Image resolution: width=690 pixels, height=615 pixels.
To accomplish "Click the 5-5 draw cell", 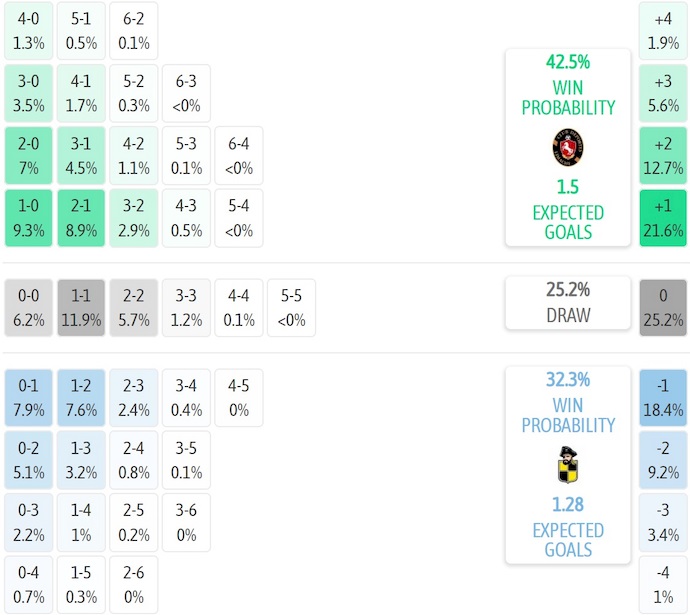I will pos(291,308).
